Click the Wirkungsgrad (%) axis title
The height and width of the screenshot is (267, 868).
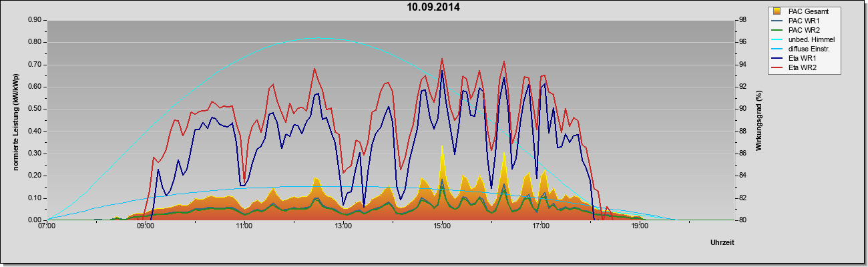[758, 121]
